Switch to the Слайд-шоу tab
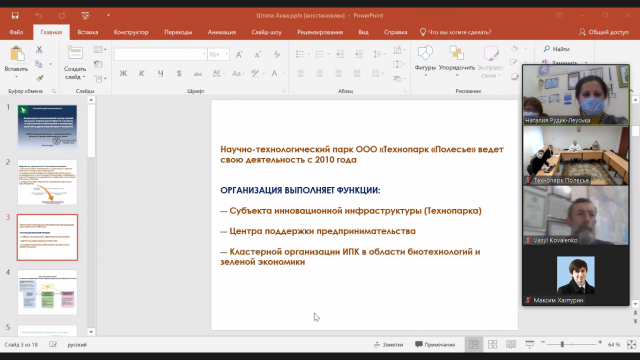640x360 pixels. (267, 32)
